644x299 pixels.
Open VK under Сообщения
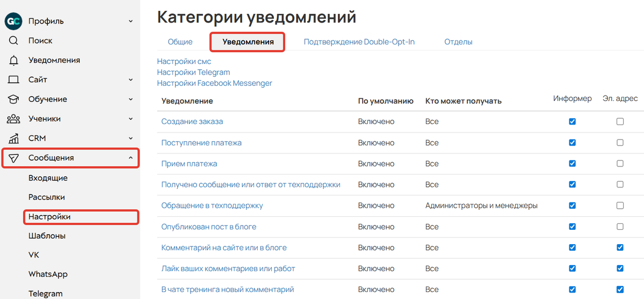34,255
